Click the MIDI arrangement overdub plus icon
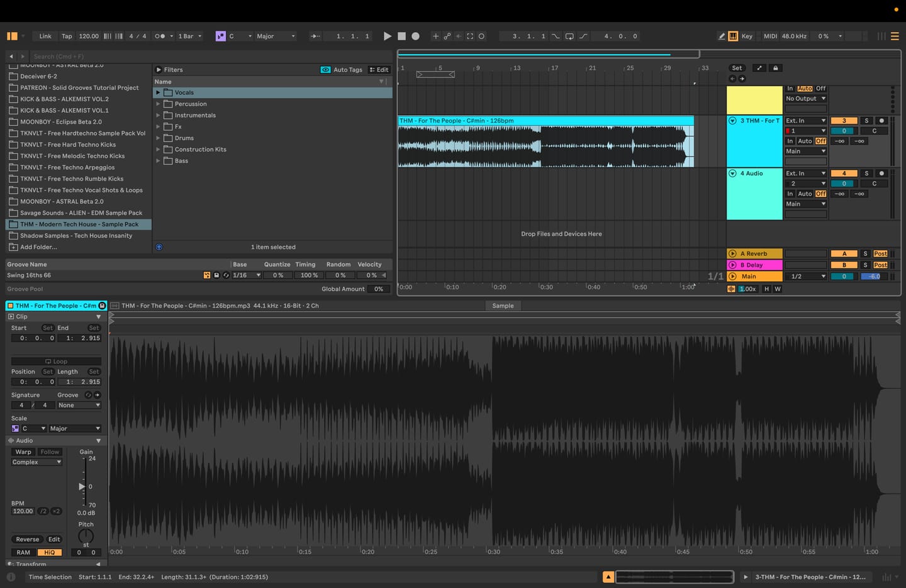 point(435,36)
